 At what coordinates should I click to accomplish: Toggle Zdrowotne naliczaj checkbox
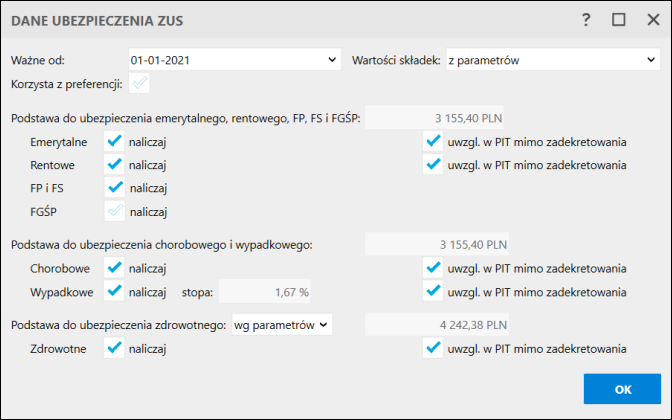coord(114,348)
